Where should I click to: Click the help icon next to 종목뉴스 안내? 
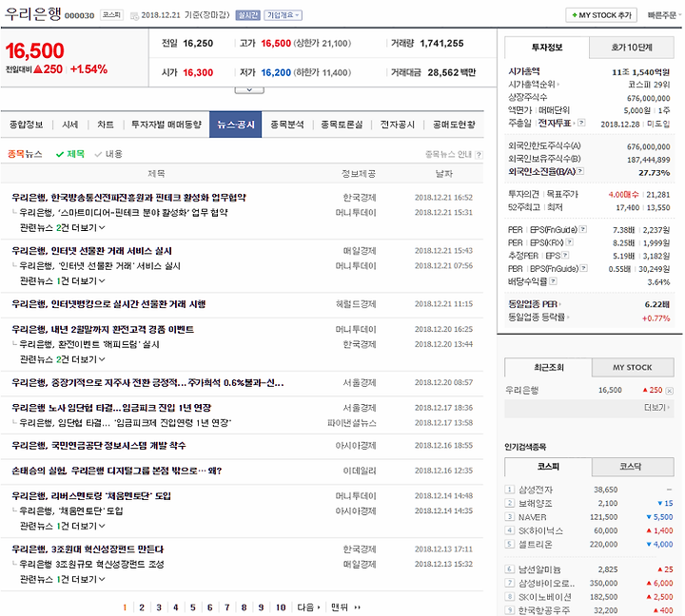click(479, 155)
